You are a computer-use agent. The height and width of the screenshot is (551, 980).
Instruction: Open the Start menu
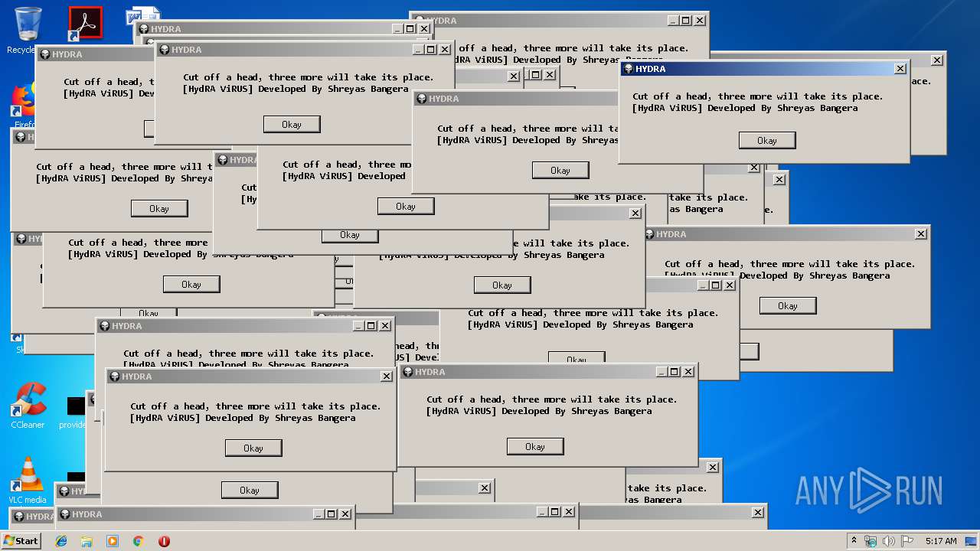[x=21, y=540]
